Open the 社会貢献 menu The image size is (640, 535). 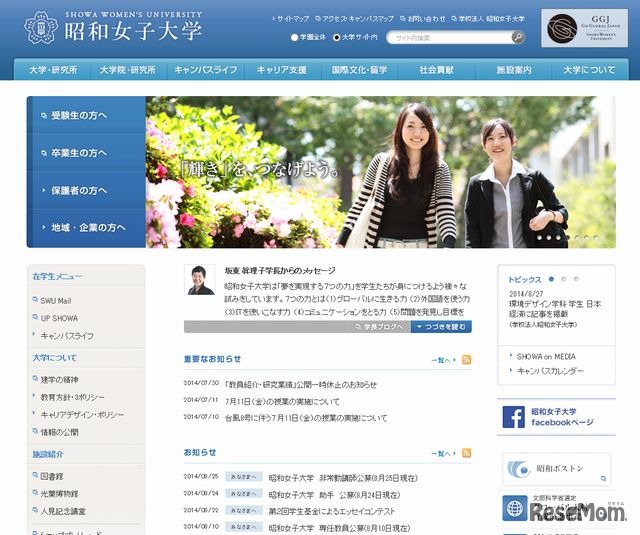pos(436,70)
